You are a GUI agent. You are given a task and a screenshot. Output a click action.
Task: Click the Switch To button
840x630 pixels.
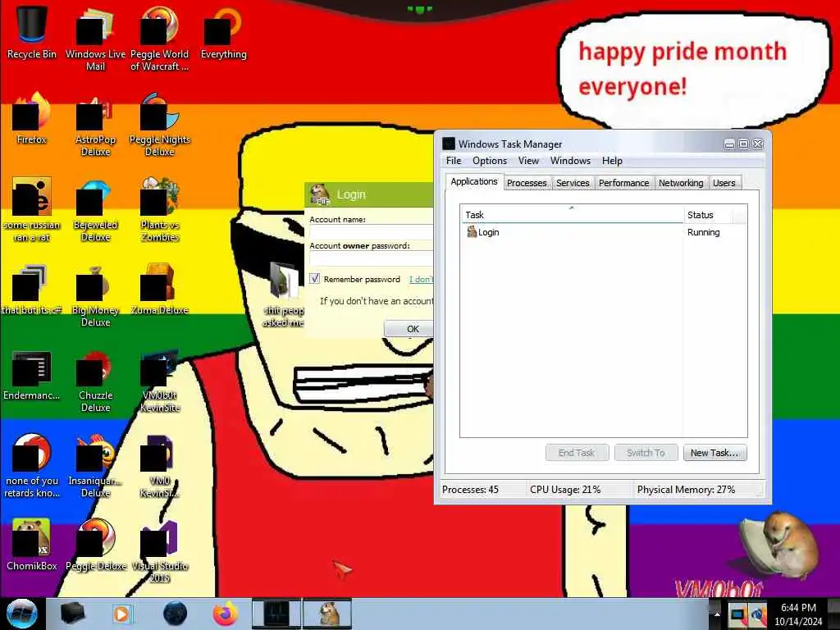click(x=646, y=453)
